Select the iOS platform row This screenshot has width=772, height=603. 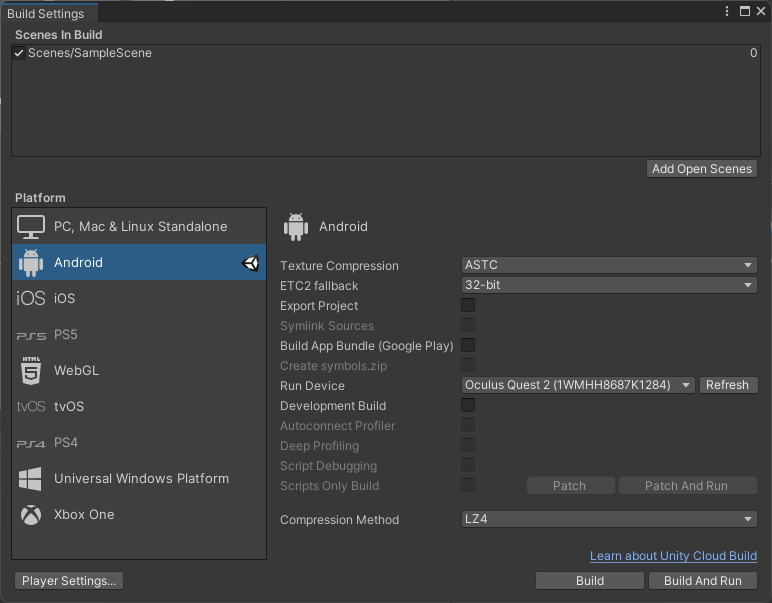pos(139,298)
